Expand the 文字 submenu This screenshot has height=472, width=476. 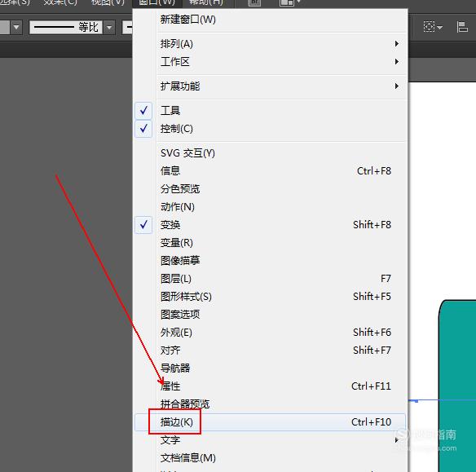(x=270, y=440)
